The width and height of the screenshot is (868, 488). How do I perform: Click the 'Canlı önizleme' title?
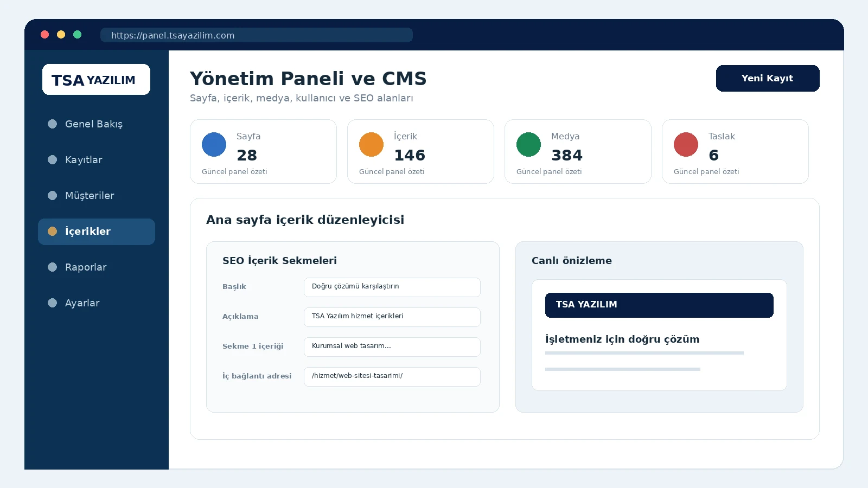(x=572, y=261)
